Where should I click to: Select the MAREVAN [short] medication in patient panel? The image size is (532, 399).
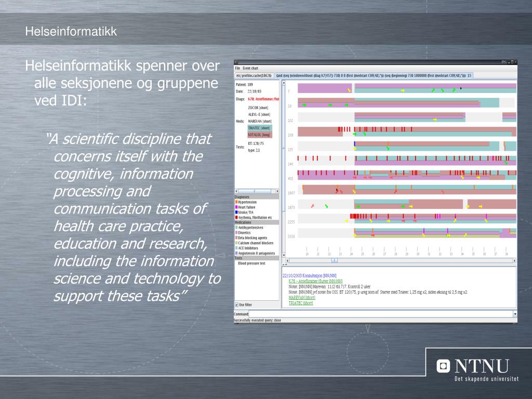tap(260, 121)
